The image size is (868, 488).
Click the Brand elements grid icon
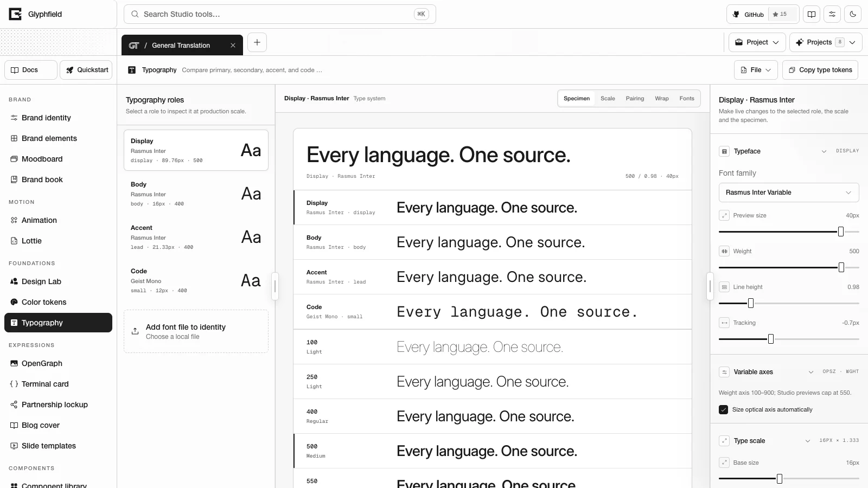click(x=14, y=138)
